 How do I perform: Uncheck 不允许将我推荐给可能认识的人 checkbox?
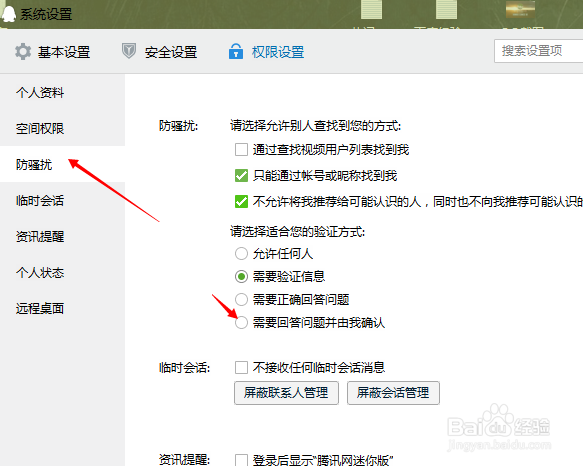pyautogui.click(x=241, y=202)
